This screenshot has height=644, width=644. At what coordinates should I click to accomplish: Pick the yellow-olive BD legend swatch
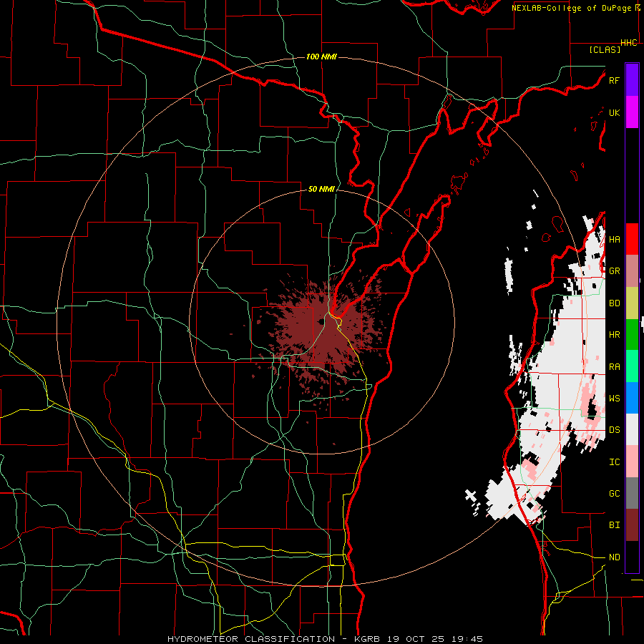(632, 303)
